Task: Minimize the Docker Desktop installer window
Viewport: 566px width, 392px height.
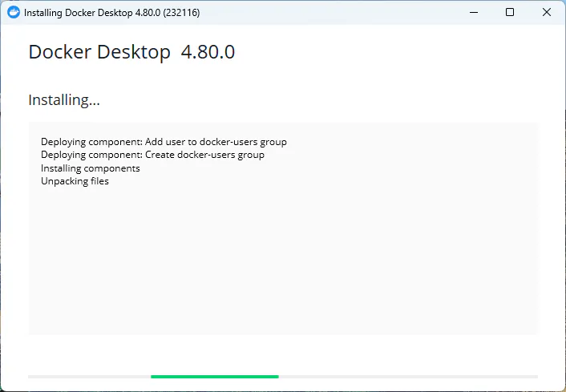Action: click(x=474, y=12)
